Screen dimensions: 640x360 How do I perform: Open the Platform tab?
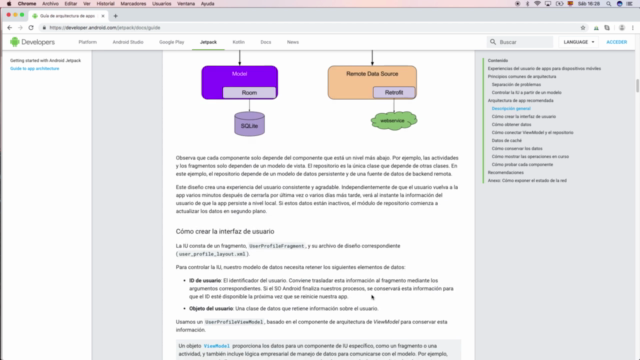click(88, 42)
